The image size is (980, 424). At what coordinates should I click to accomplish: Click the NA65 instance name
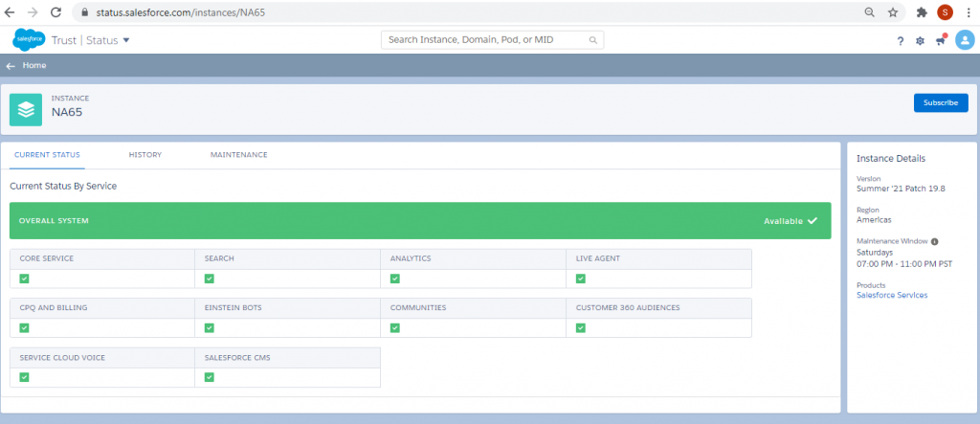click(67, 113)
